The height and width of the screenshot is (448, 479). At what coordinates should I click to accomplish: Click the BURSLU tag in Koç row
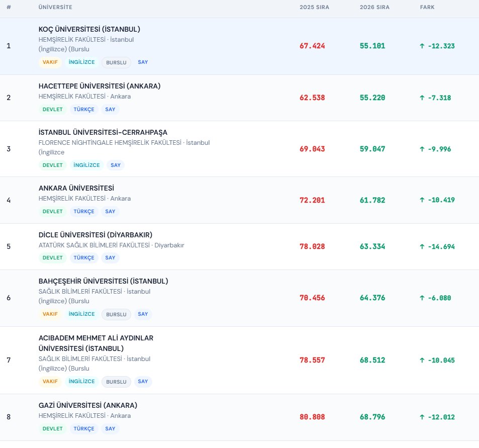[x=116, y=62]
